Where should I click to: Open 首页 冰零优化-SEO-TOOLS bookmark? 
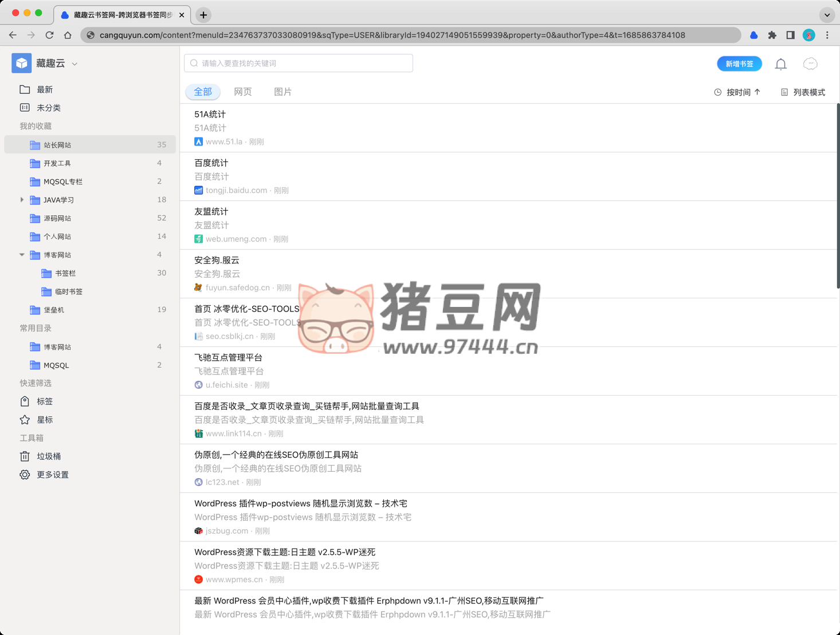[x=247, y=309]
